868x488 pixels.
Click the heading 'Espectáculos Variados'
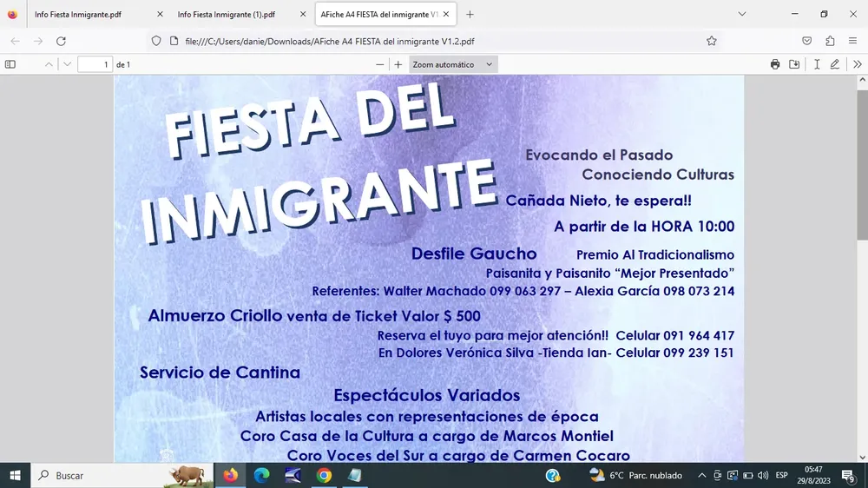427,395
